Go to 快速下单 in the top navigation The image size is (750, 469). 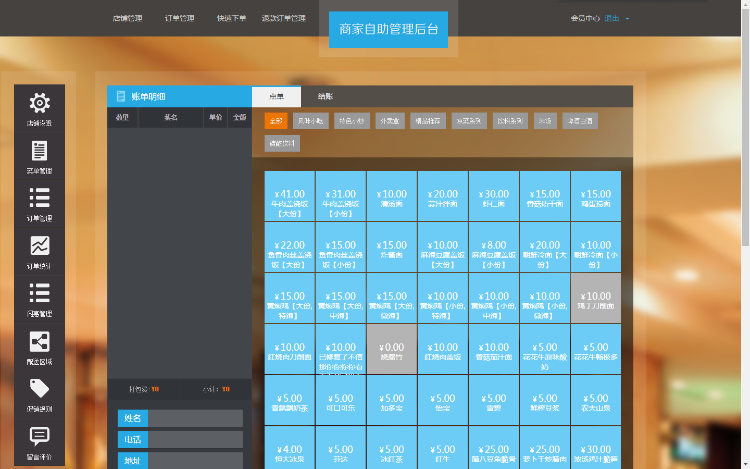click(232, 18)
